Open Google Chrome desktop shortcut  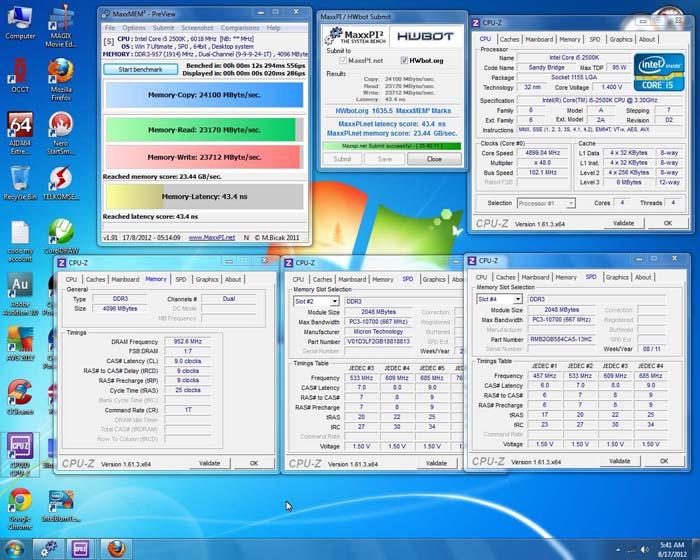20,508
